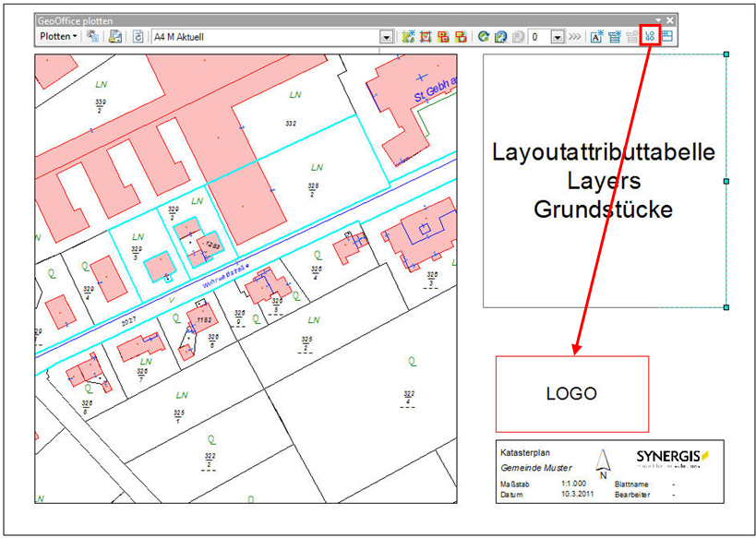Click the printer page icon in toolbar
This screenshot has height=538, width=756.
tap(115, 37)
